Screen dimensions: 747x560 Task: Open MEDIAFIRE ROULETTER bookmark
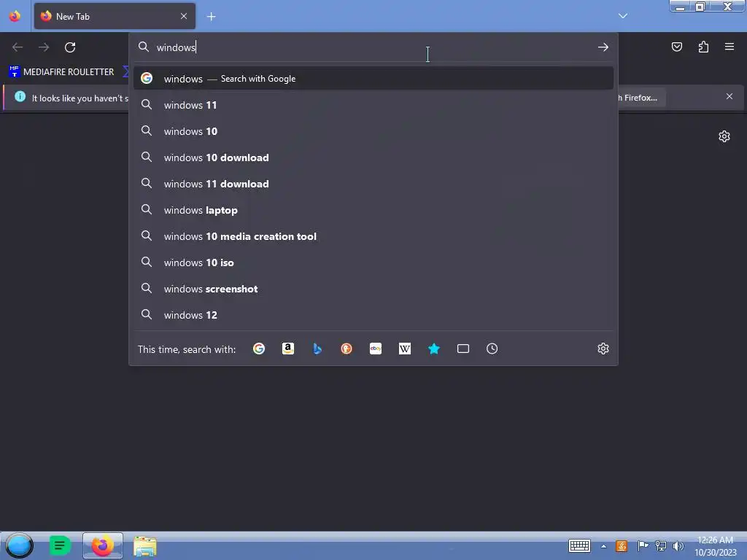point(61,72)
